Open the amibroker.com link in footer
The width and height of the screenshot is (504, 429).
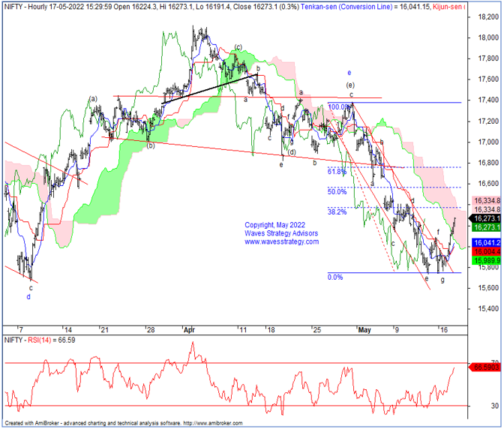[213, 424]
